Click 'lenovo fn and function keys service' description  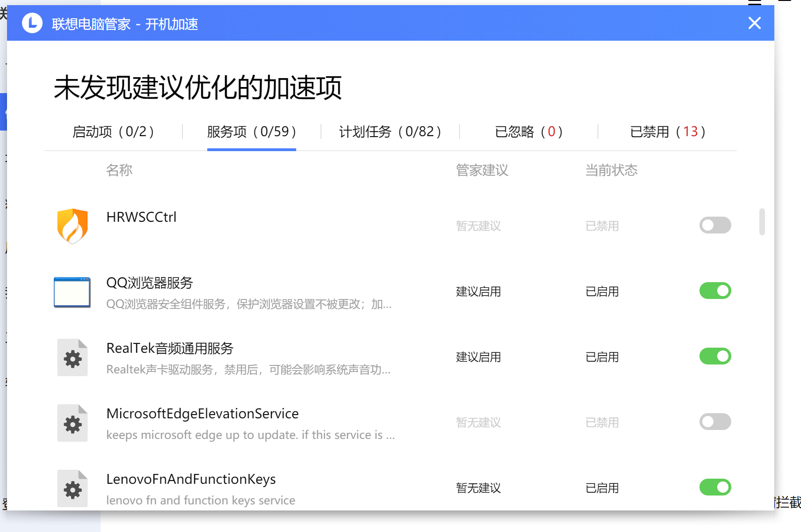tap(201, 501)
